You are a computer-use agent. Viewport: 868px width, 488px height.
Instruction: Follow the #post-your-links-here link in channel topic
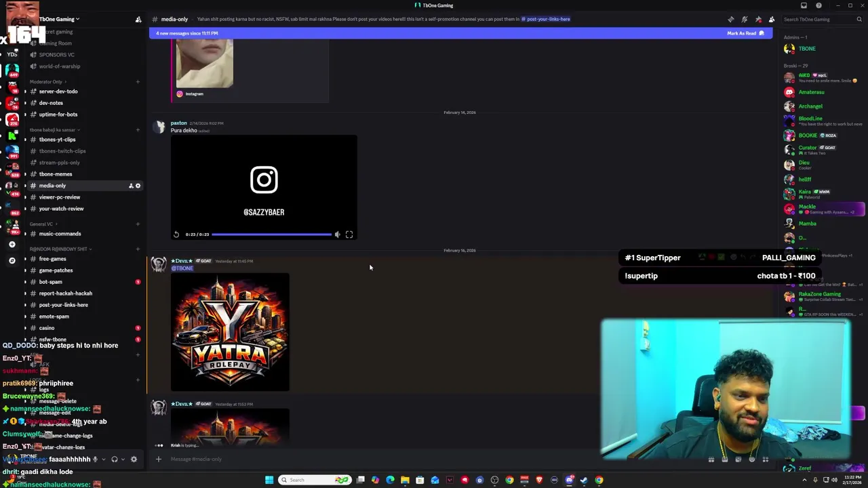pos(546,19)
